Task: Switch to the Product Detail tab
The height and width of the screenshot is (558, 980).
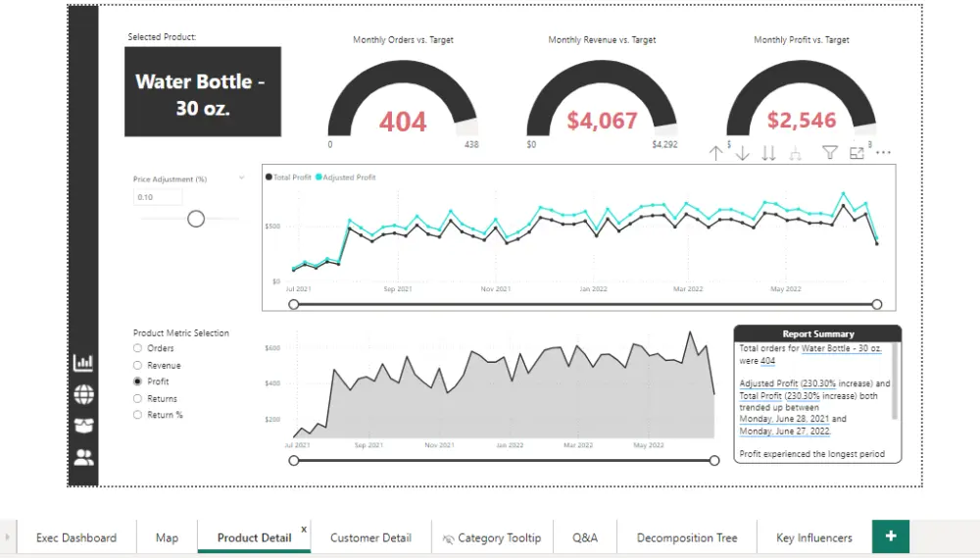Action: point(255,537)
